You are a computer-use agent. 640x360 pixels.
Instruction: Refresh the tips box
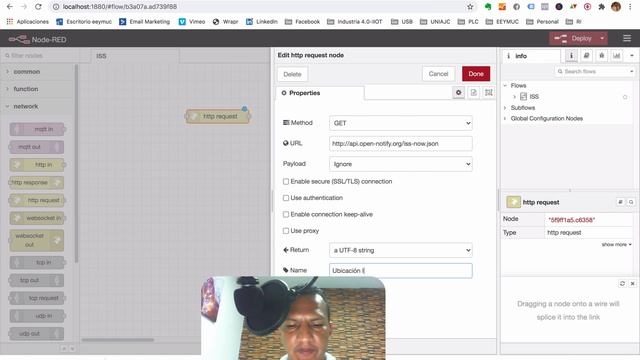622,283
